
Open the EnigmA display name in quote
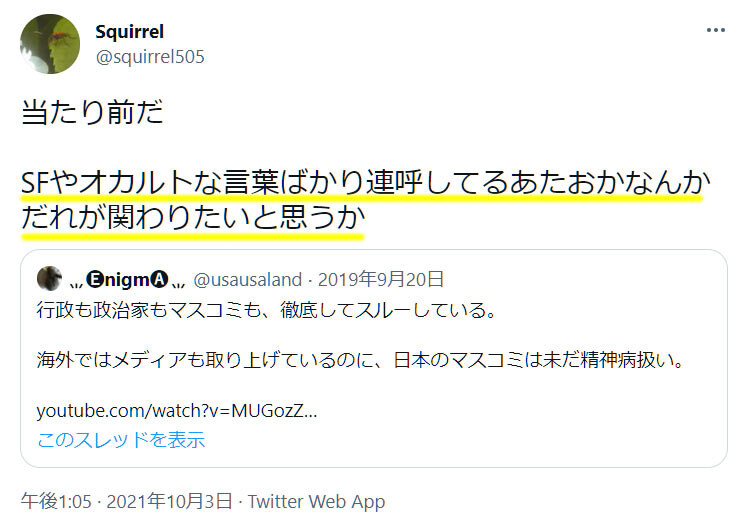[x=128, y=280]
